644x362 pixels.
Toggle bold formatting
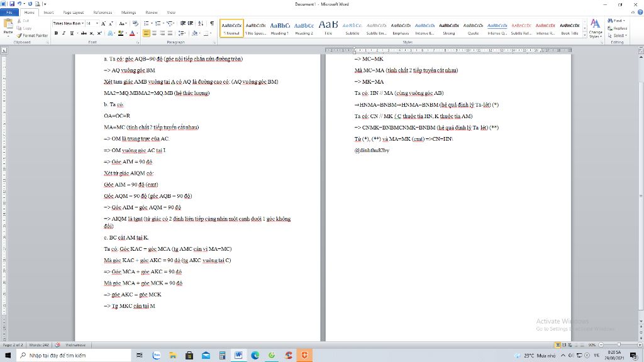point(56,33)
